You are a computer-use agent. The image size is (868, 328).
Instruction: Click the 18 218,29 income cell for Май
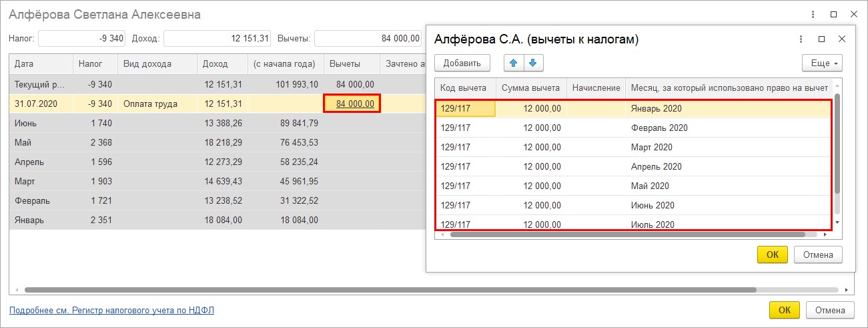(222, 142)
